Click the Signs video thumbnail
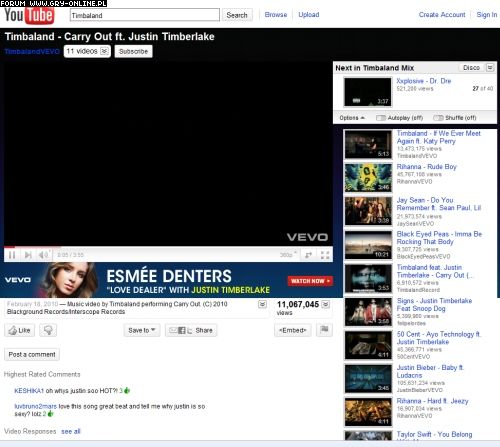Viewport: 500px width, 447px height. click(x=368, y=312)
